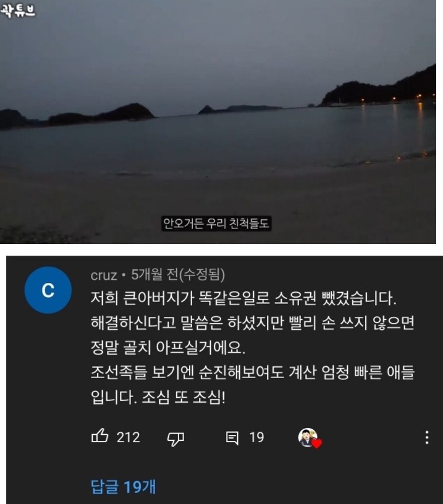Open the three-dot more options menu
The height and width of the screenshot is (504, 443).
tap(426, 437)
